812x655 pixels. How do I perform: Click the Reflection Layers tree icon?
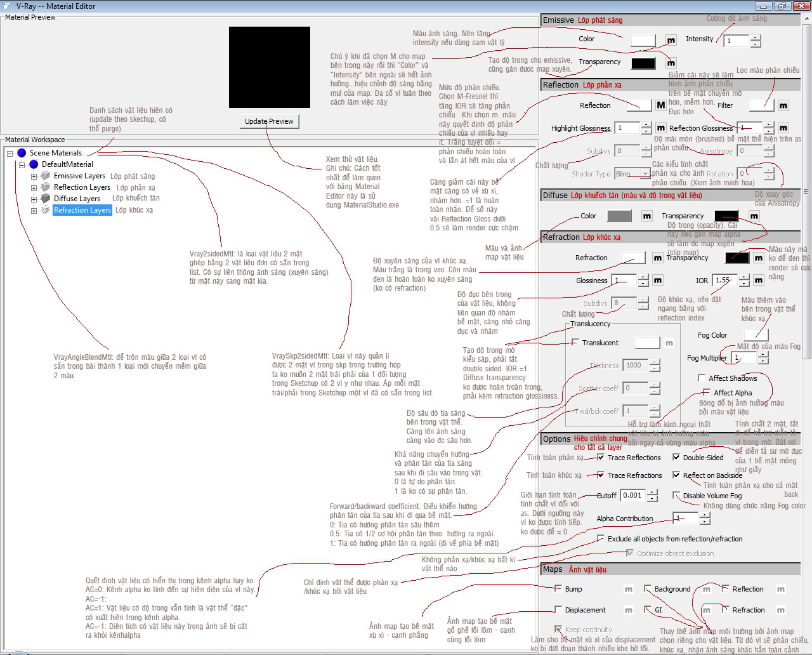pyautogui.click(x=46, y=187)
